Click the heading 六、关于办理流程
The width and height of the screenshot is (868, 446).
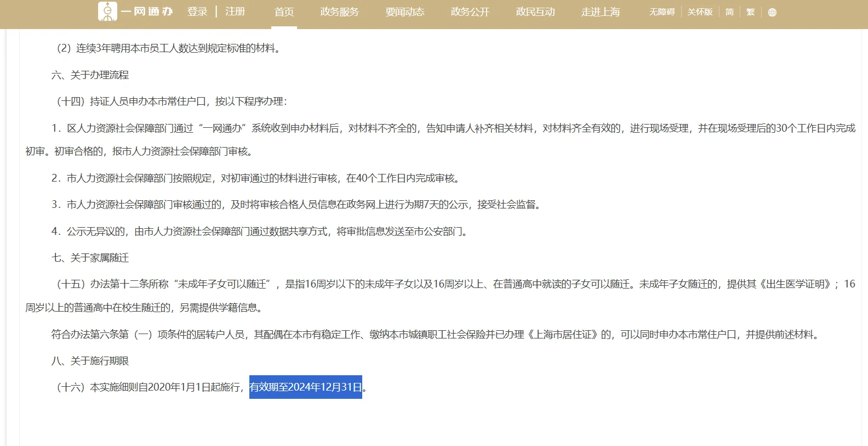(90, 75)
